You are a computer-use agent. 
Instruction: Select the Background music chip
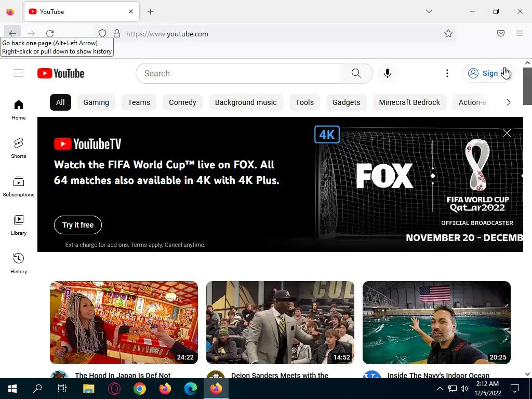(x=246, y=102)
